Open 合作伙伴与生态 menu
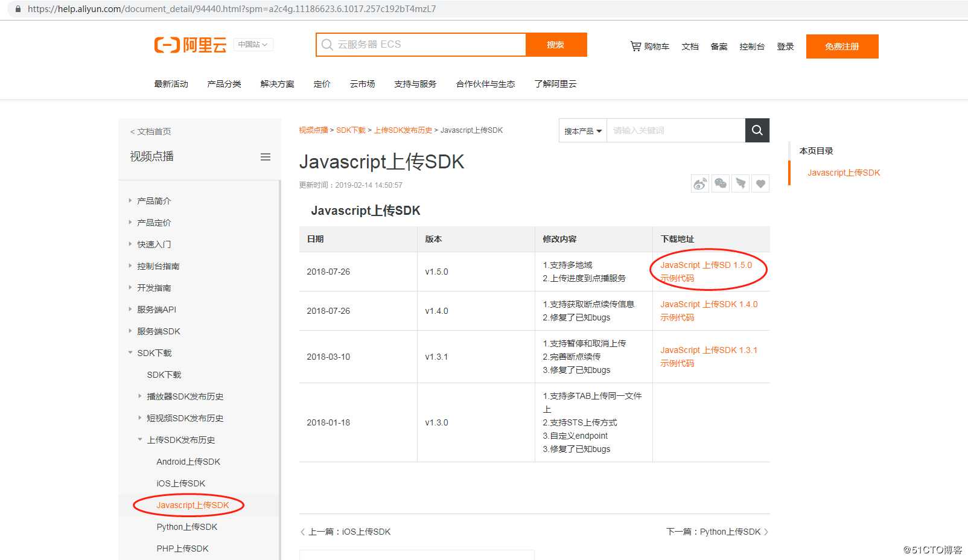This screenshot has width=968, height=560. coord(485,84)
